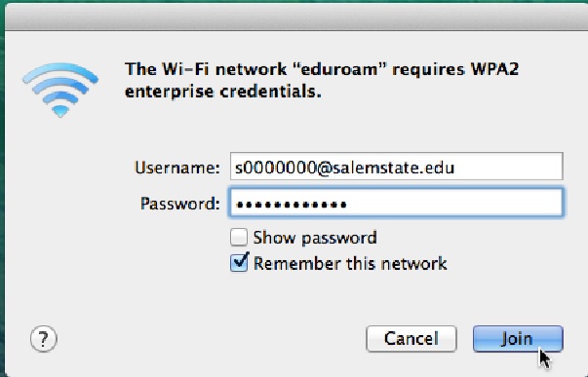Uncheck the Remember this network checkbox
The image size is (588, 377).
click(239, 263)
